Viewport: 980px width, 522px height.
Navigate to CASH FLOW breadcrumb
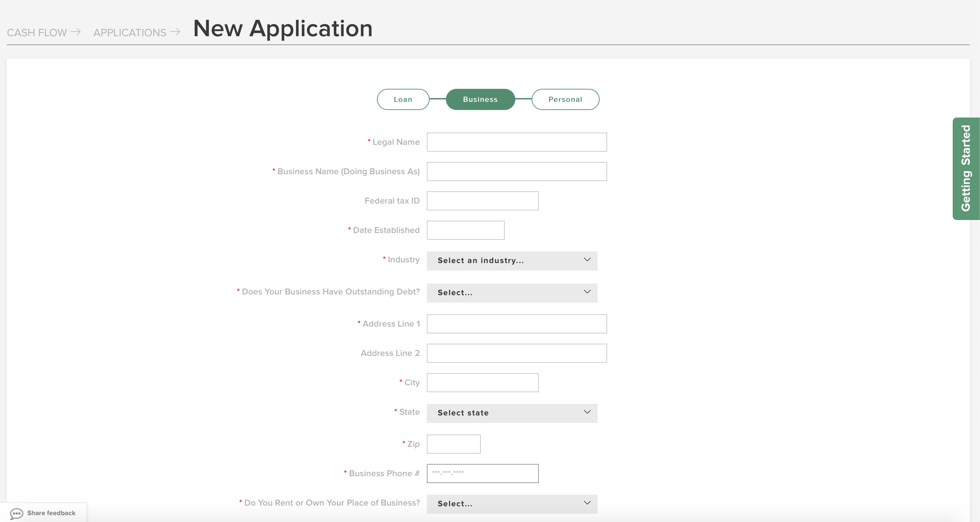tap(37, 33)
